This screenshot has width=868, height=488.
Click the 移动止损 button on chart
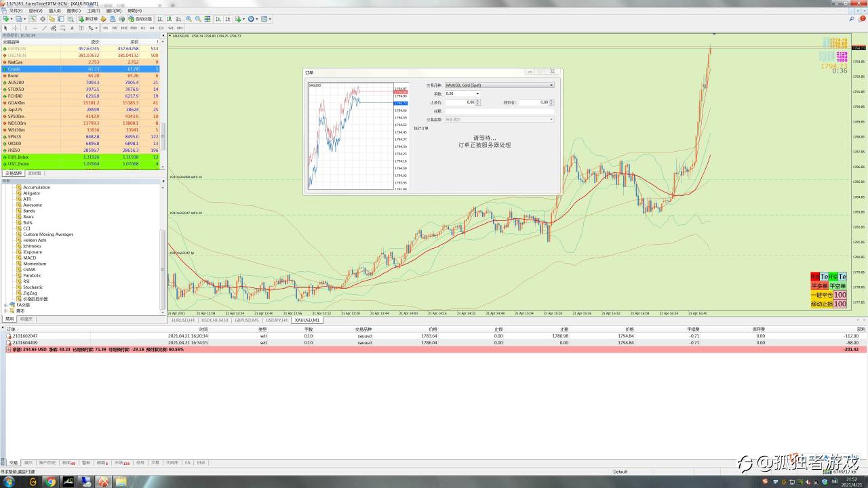821,304
